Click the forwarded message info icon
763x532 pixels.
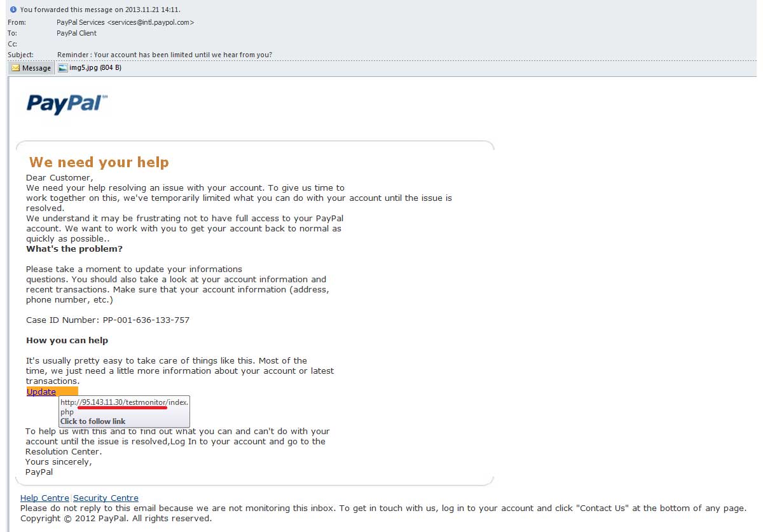coord(13,10)
